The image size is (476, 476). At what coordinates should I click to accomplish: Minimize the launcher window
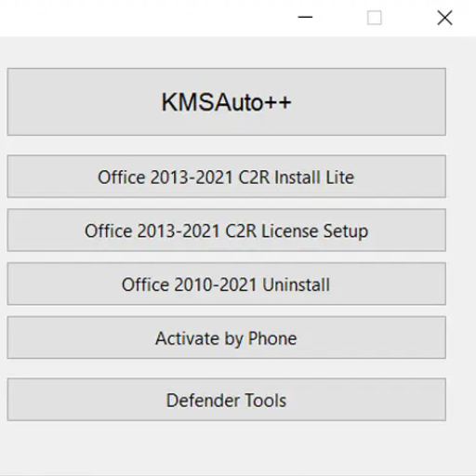(305, 18)
